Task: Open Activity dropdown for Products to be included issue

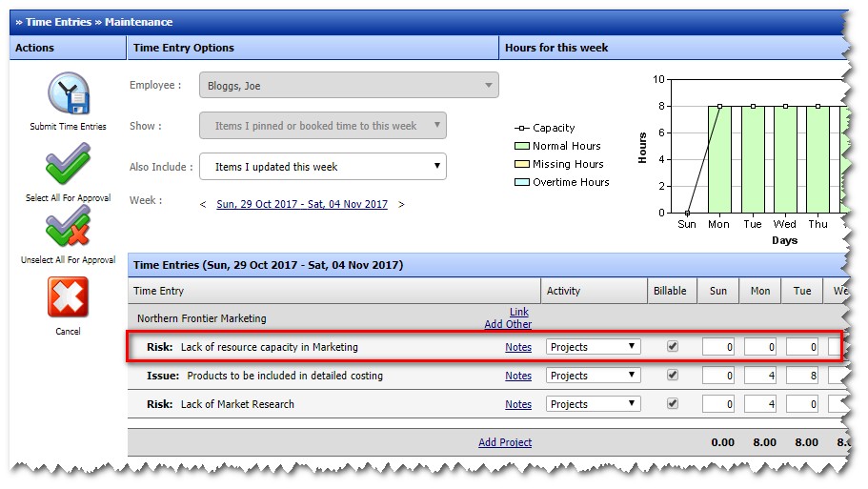Action: click(x=593, y=376)
